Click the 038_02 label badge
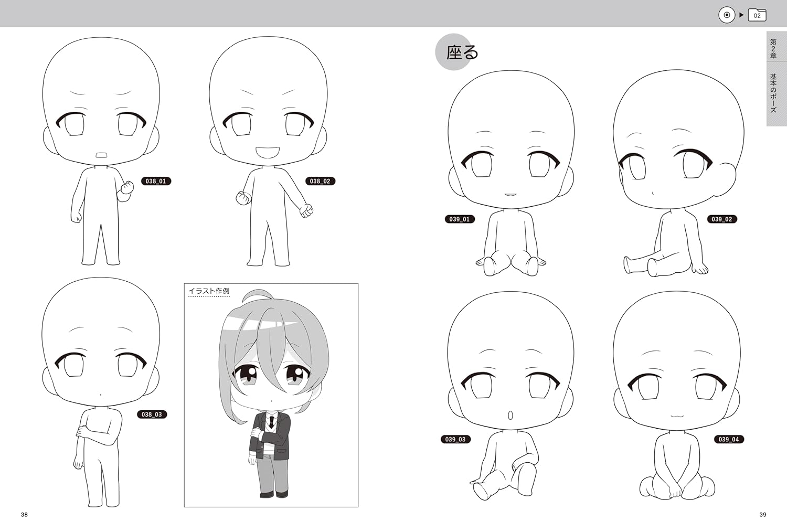787x532 pixels. 320,181
